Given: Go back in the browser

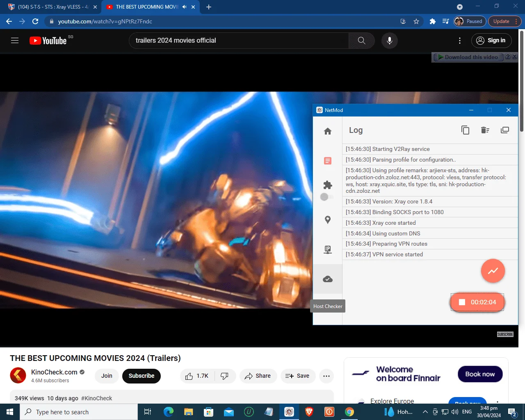Looking at the screenshot, I should [9, 21].
